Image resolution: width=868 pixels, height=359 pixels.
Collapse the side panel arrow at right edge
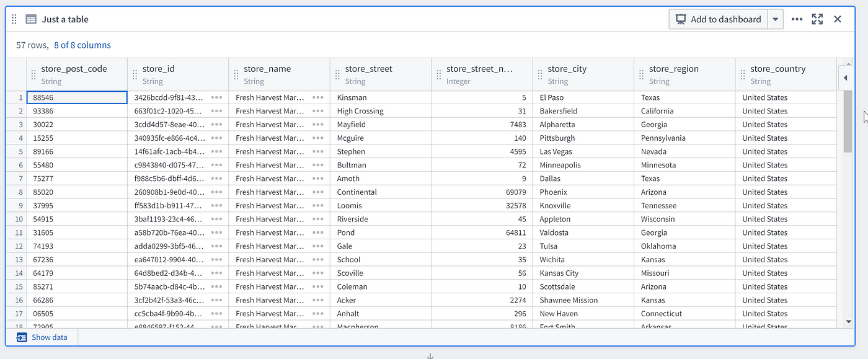845,78
